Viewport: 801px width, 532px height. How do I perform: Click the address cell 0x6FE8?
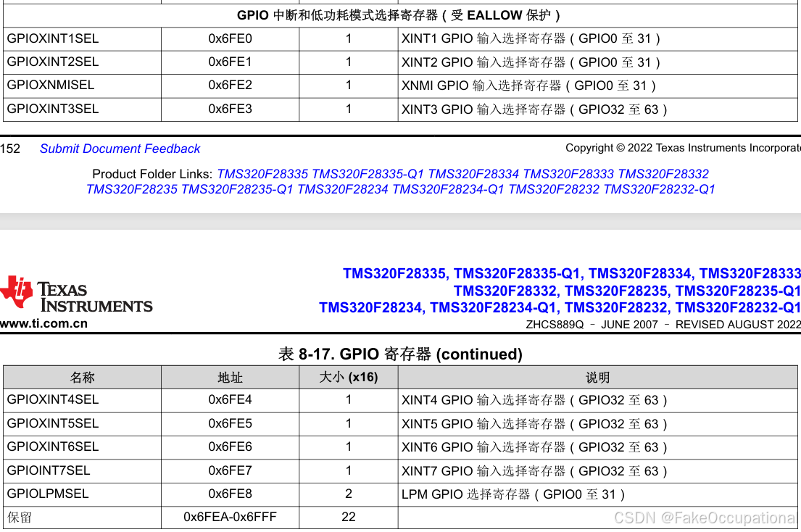pos(230,494)
